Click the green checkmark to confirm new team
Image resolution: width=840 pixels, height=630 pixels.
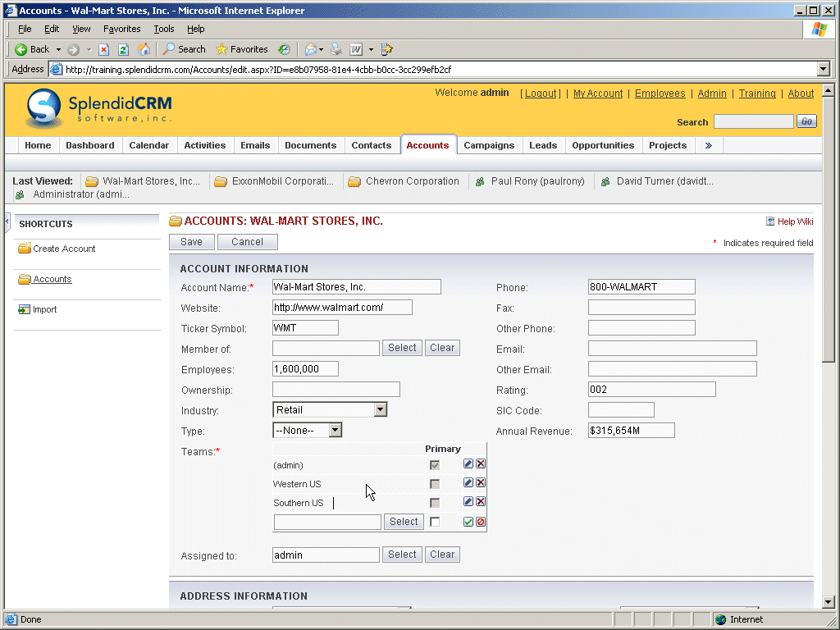[x=468, y=522]
